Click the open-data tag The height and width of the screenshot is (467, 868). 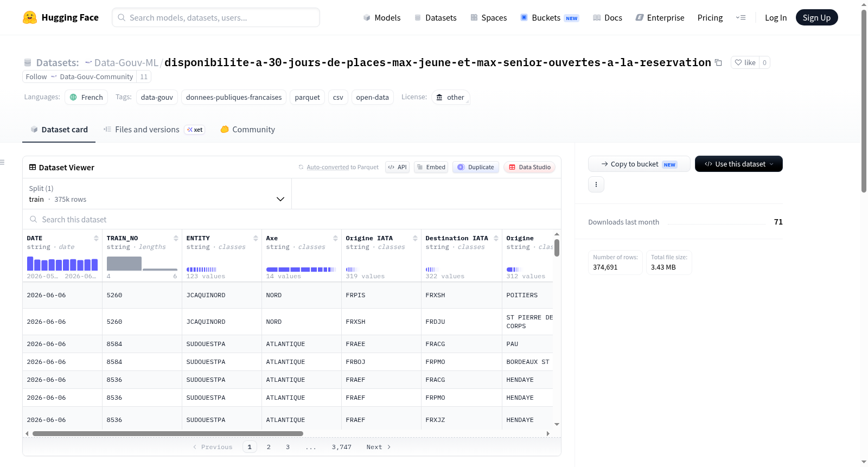(x=372, y=97)
